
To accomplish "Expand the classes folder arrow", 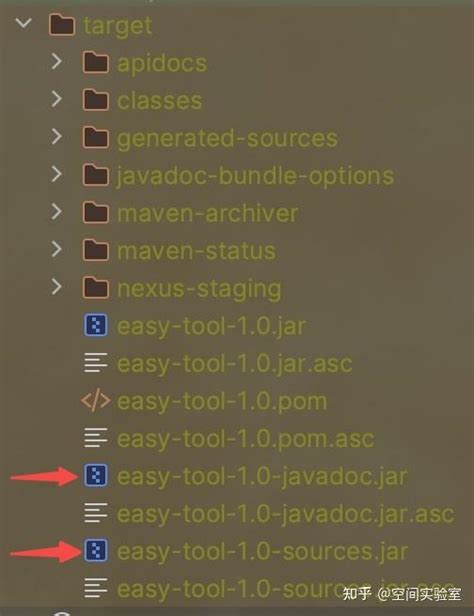I will pos(57,99).
